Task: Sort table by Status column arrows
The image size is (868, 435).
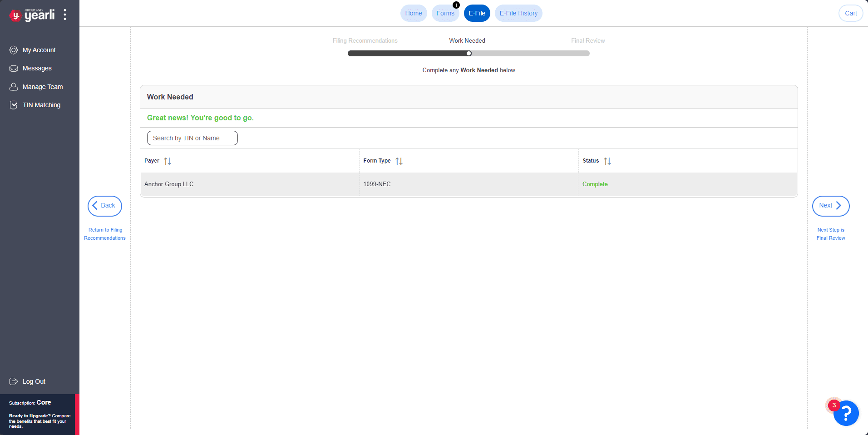Action: point(607,161)
